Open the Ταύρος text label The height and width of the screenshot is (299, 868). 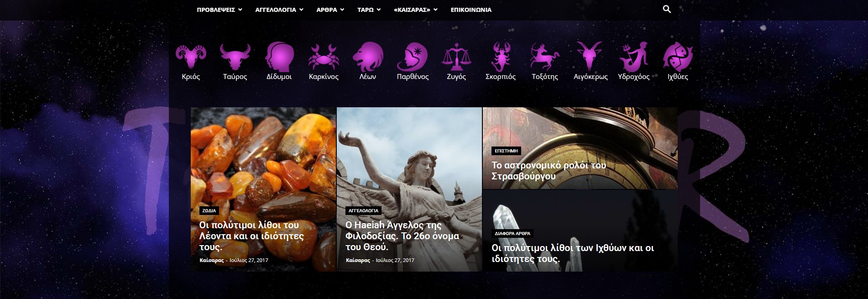point(235,77)
